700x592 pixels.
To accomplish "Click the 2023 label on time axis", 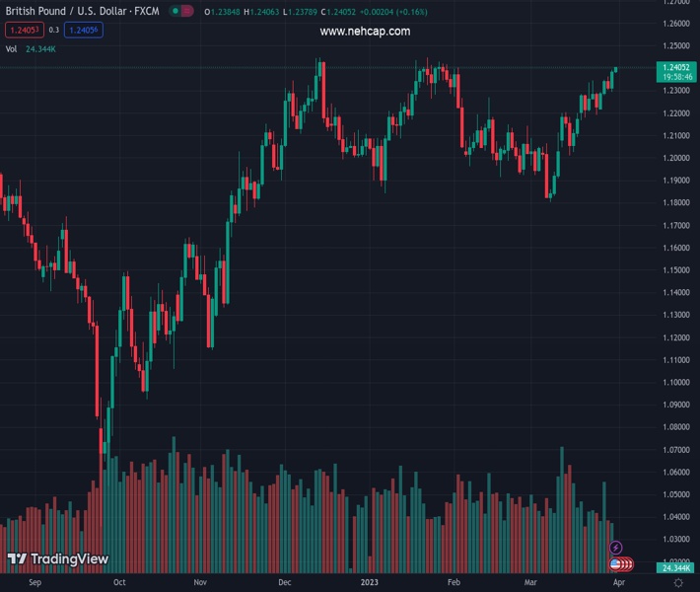I will pos(368,583).
